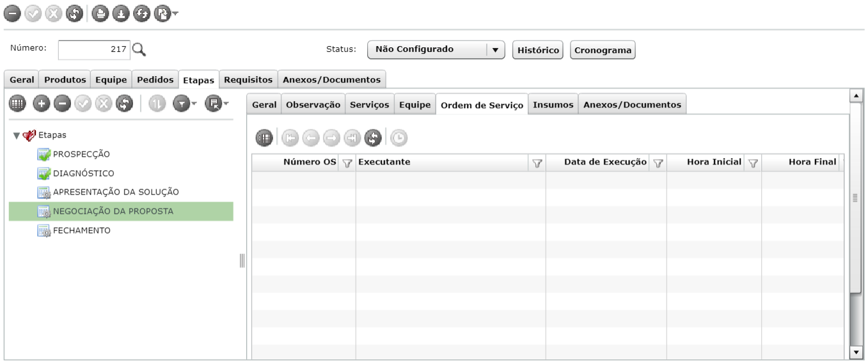Refresh the Ordem de Serviço grid

coord(374,137)
